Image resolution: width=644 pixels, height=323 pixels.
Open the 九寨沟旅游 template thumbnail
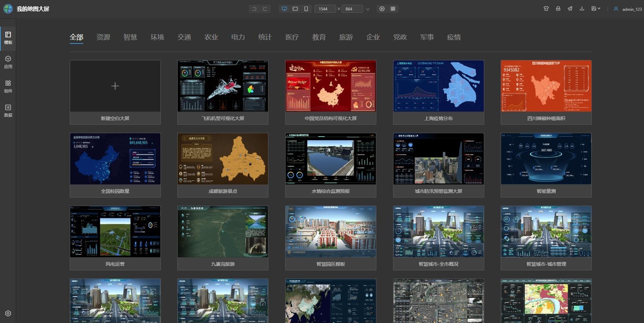(x=223, y=232)
